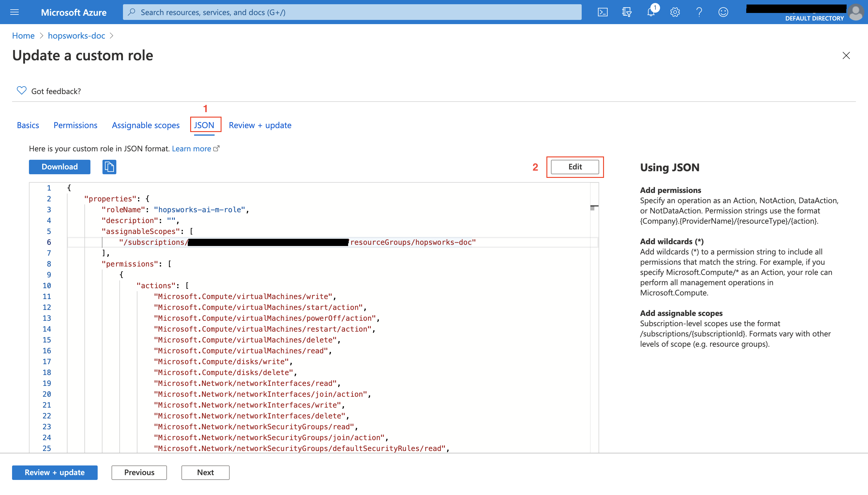This screenshot has height=495, width=868.
Task: Open Cloud Shell from the top bar
Action: [x=602, y=12]
